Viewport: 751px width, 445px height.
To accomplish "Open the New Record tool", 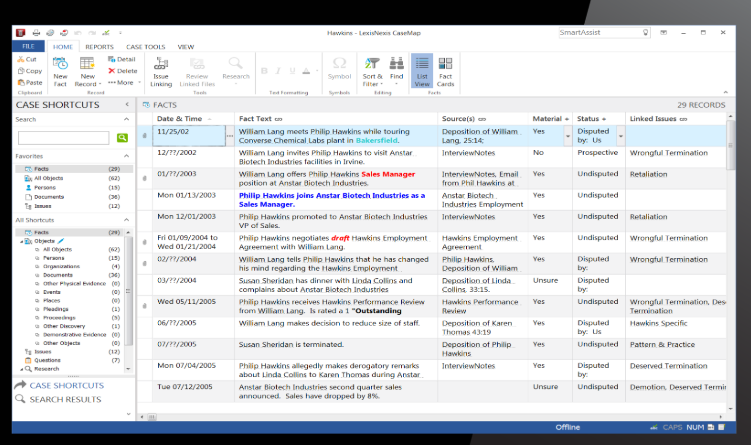I will [x=87, y=71].
